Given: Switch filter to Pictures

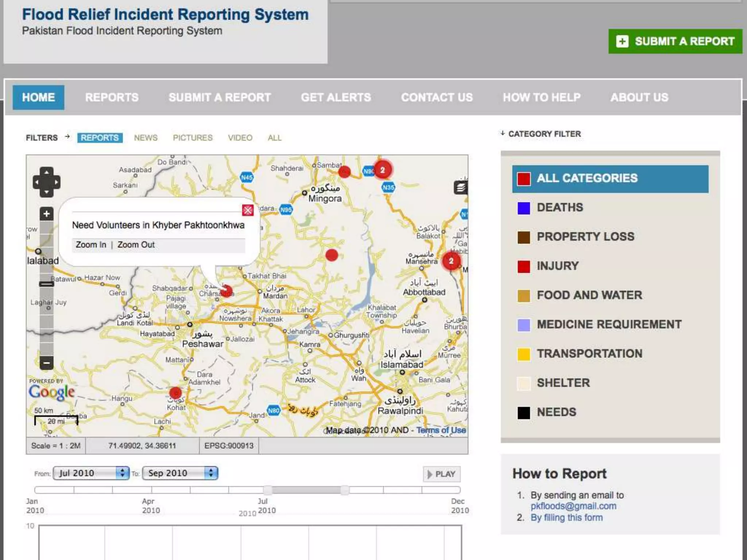Looking at the screenshot, I should [193, 138].
